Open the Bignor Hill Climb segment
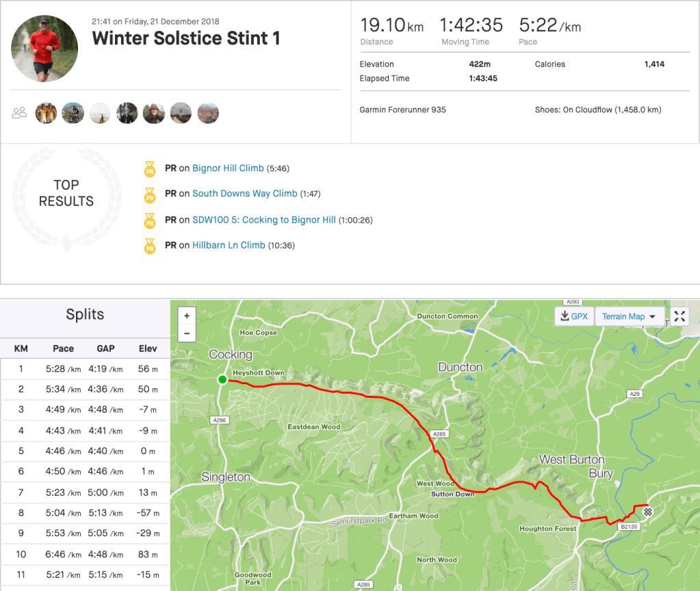The image size is (700, 591). click(228, 168)
